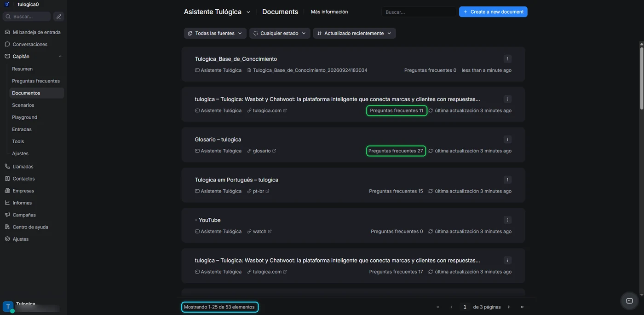Viewport: 644px width, 315px height.
Task: Open Todas las fuentes filter dropdown
Action: pyautogui.click(x=215, y=33)
